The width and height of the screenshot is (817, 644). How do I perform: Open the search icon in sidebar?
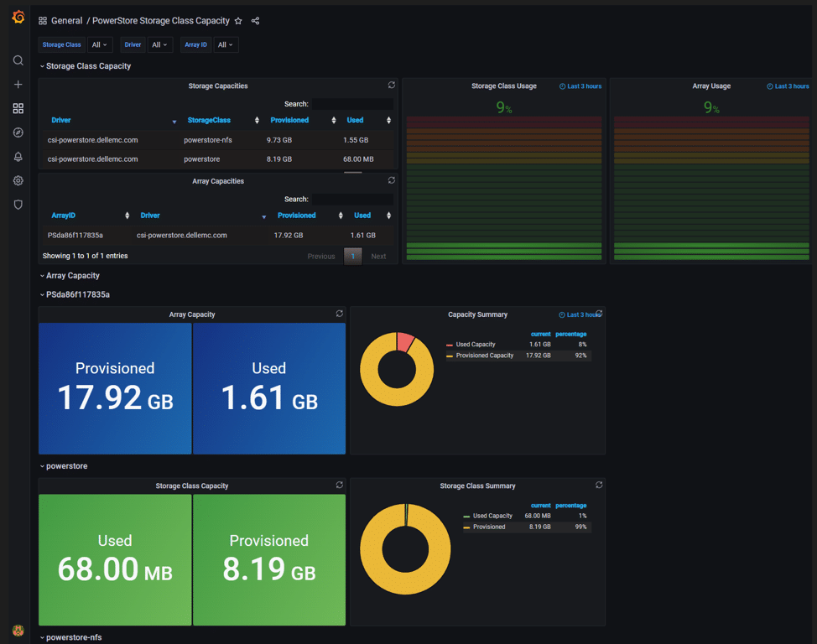tap(18, 60)
